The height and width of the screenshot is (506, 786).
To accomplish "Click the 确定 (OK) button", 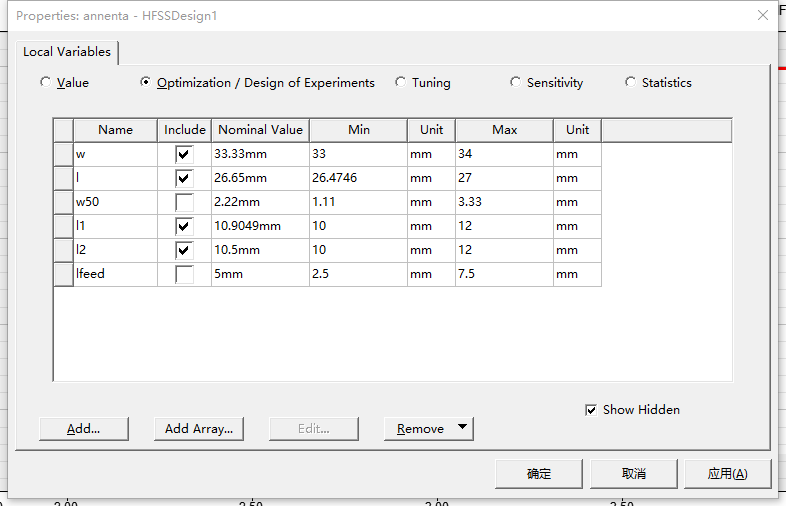I will click(x=538, y=474).
